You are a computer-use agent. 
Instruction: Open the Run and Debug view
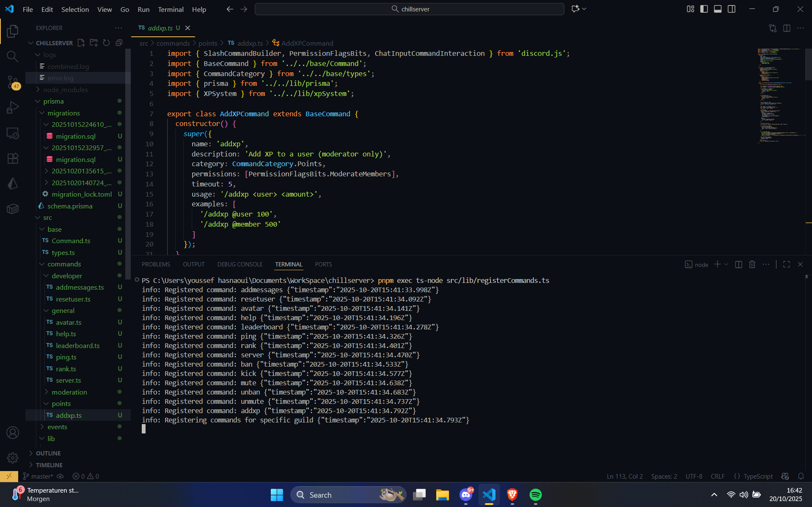tap(13, 107)
